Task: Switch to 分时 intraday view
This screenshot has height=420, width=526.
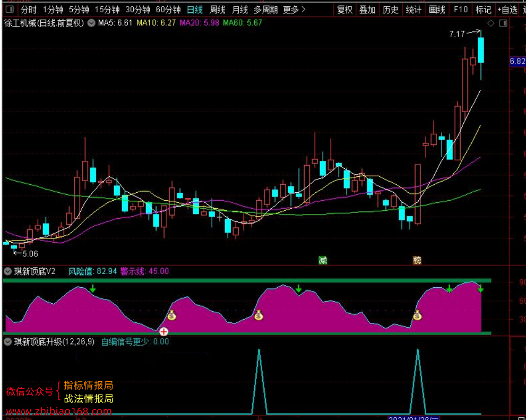Action: coord(29,10)
